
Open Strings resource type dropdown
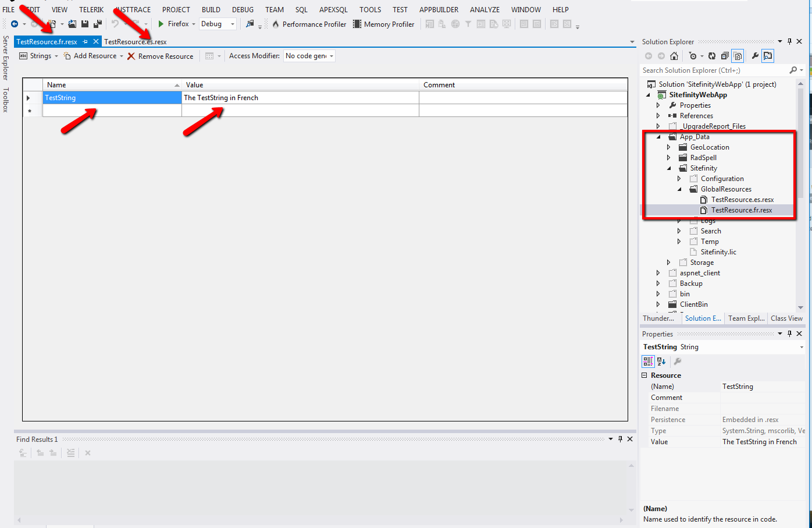pyautogui.click(x=38, y=56)
